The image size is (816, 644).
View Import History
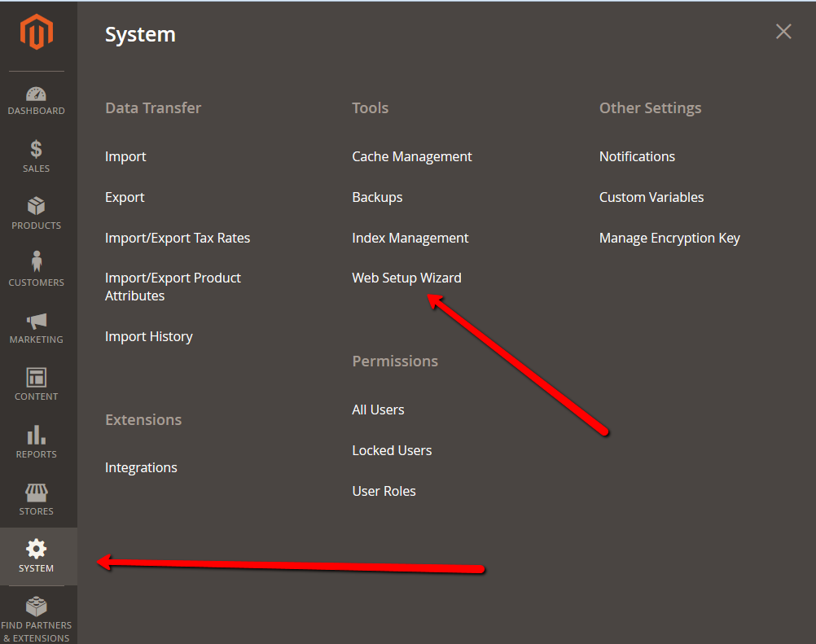tap(149, 336)
